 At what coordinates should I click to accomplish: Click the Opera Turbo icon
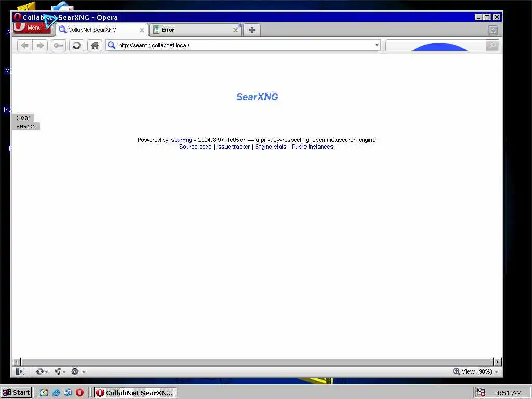tap(75, 371)
